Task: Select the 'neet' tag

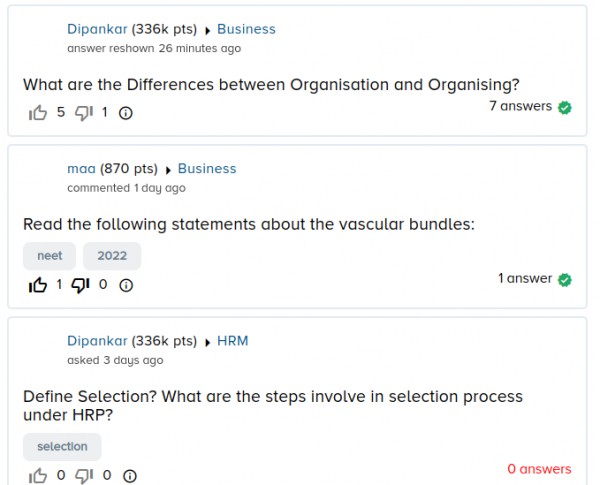Action: (50, 256)
